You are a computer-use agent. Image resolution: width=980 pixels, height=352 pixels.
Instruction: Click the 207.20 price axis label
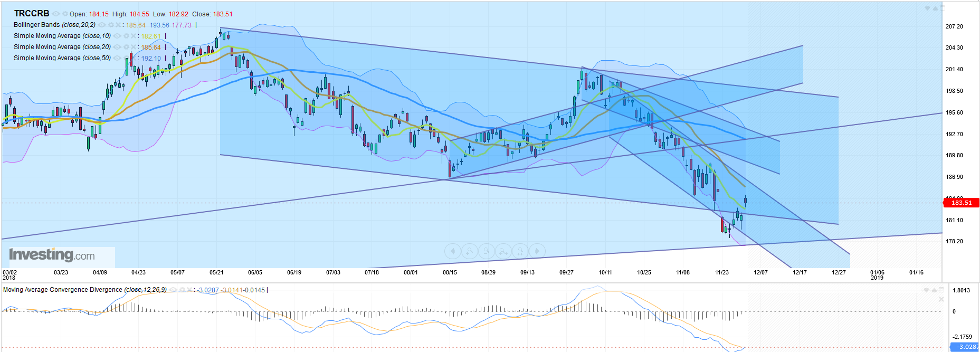coord(954,26)
